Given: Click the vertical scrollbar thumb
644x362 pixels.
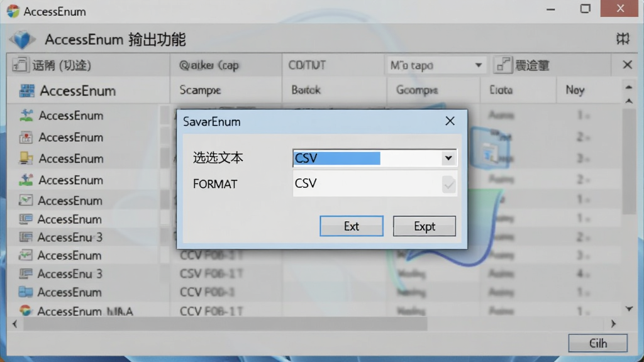Looking at the screenshot, I should point(629,162).
